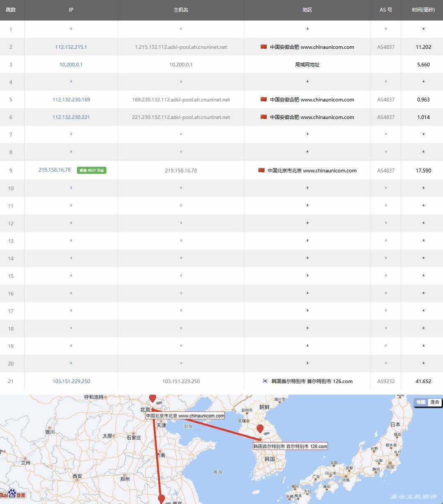This screenshot has width=443, height=504.
Task: Click 太原 city label on the map
Action: [107, 436]
